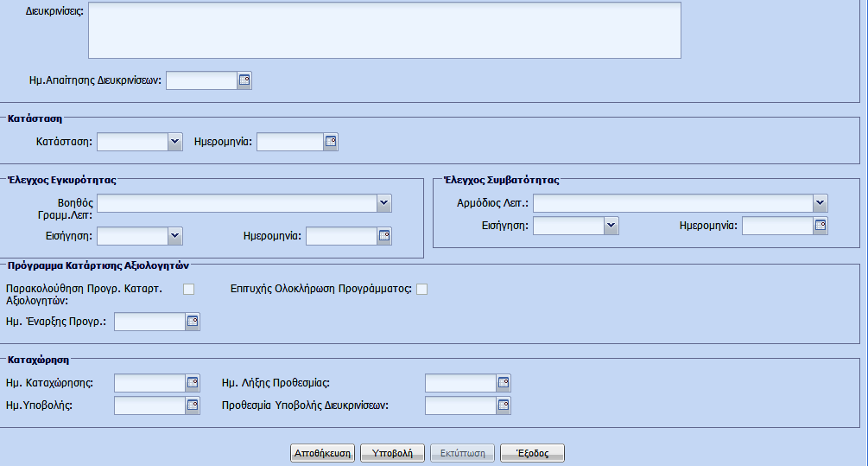Click Ημ.Υποβολής date field
868x466 pixels.
pos(149,405)
